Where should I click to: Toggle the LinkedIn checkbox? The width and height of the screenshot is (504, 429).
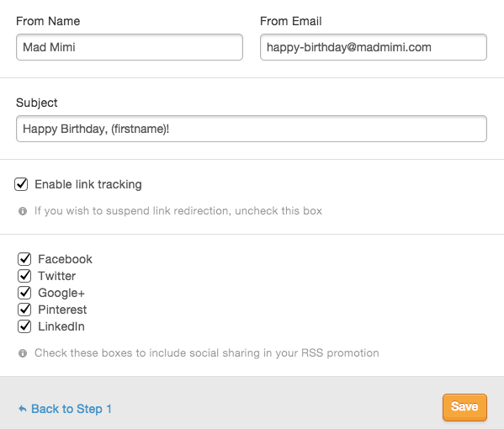coord(24,326)
